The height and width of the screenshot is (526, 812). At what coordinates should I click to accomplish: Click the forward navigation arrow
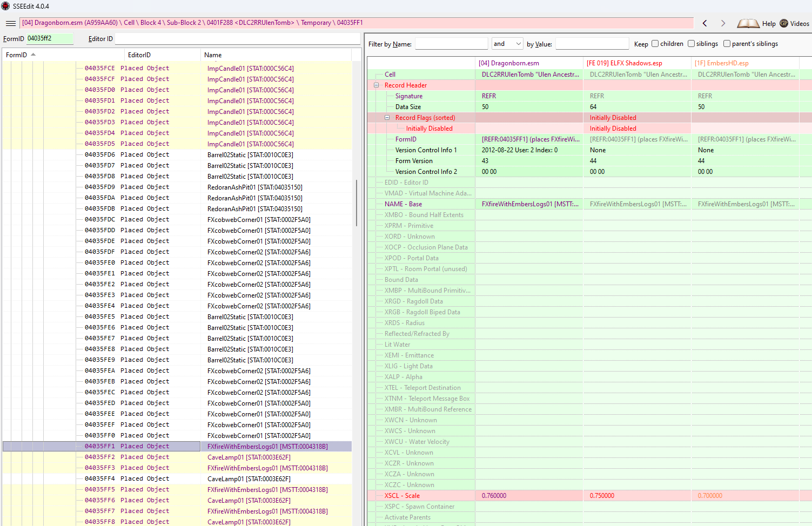(723, 23)
